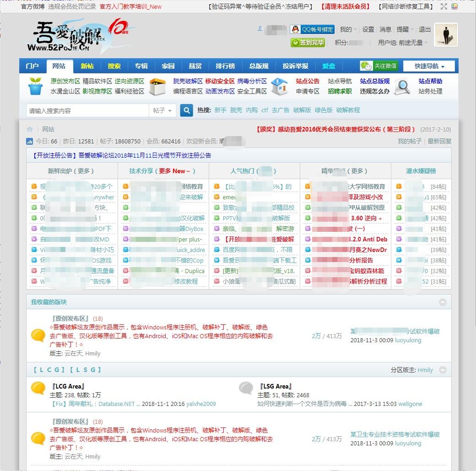The width and height of the screenshot is (476, 471).
Task: Open the 网络诊断修复工具 link
Action: [406, 6]
